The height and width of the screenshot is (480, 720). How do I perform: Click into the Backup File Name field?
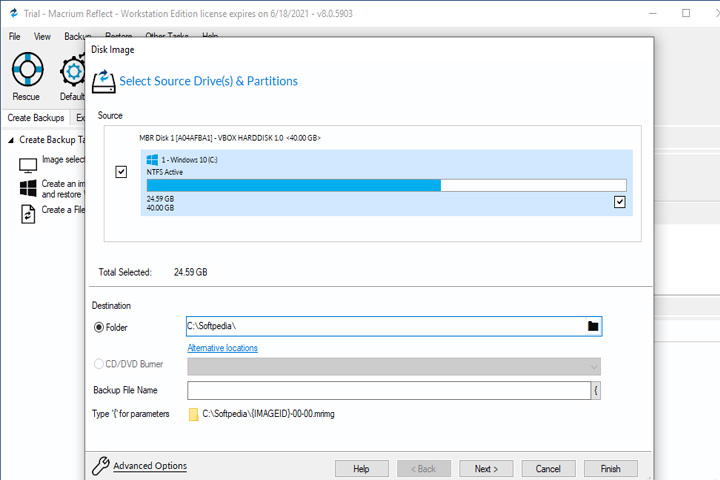[389, 390]
